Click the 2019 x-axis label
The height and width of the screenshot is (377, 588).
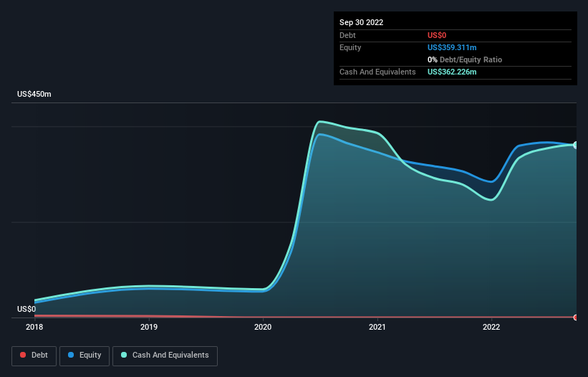click(149, 327)
